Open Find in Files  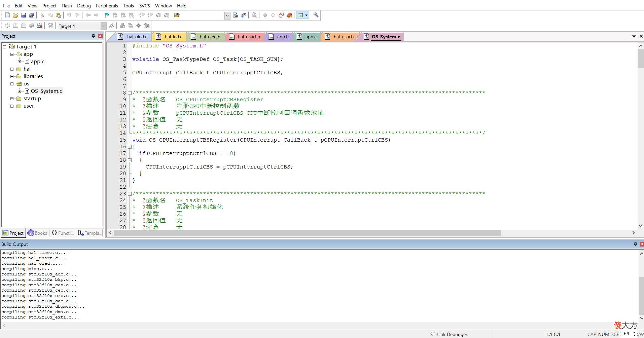point(177,15)
